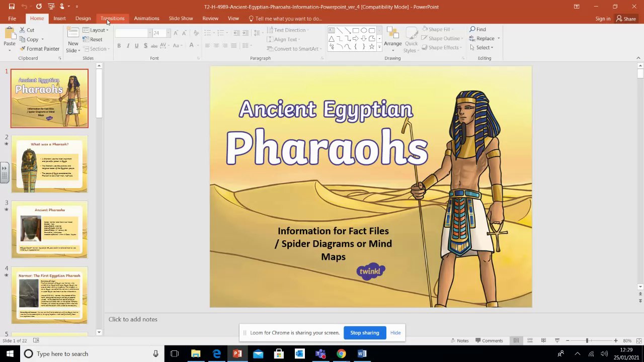Open Ribbon Display Options

point(577,7)
